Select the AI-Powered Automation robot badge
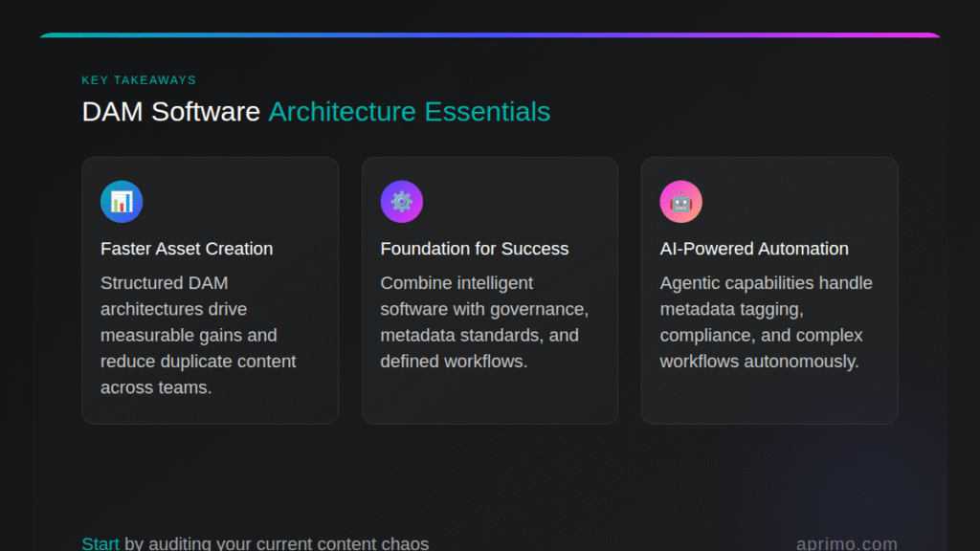This screenshot has width=980, height=551. (x=680, y=201)
